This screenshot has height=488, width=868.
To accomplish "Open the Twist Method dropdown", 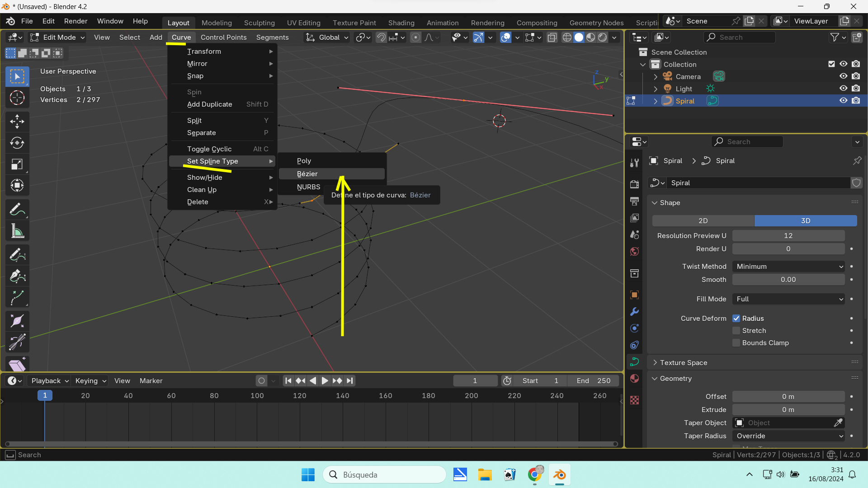I will [788, 267].
